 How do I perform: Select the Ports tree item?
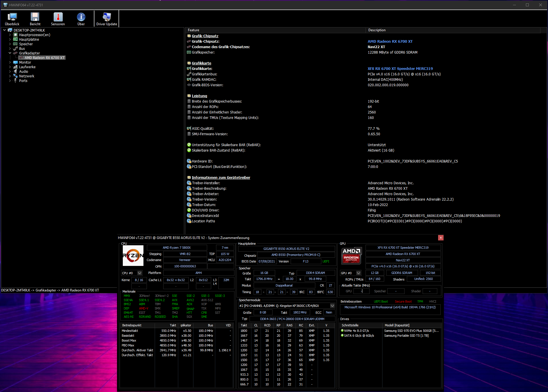(x=23, y=81)
